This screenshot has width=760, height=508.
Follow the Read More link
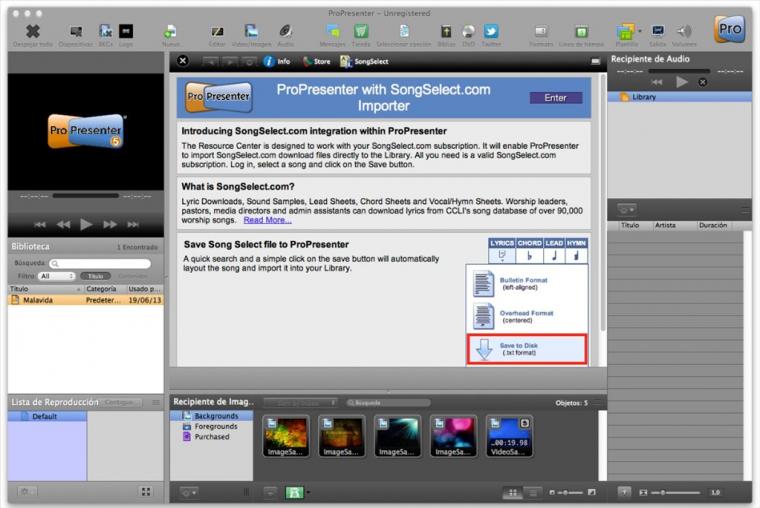tap(267, 220)
